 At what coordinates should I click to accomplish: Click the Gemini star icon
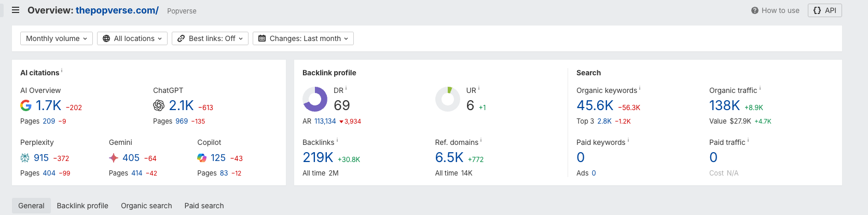coord(114,158)
